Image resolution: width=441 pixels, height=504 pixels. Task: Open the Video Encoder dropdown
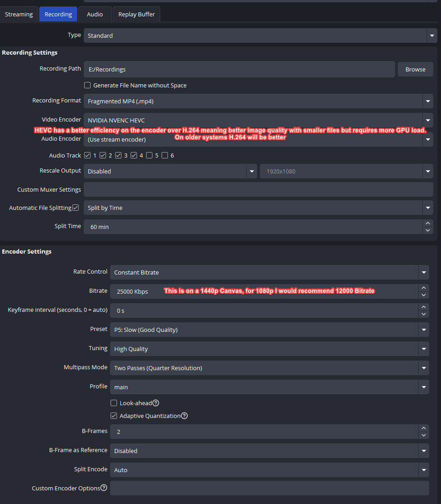(x=258, y=120)
